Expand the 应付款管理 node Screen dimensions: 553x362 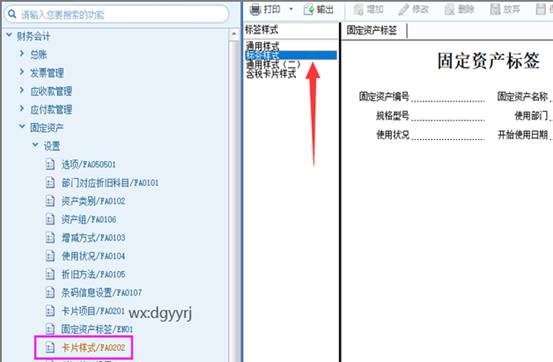(22, 109)
